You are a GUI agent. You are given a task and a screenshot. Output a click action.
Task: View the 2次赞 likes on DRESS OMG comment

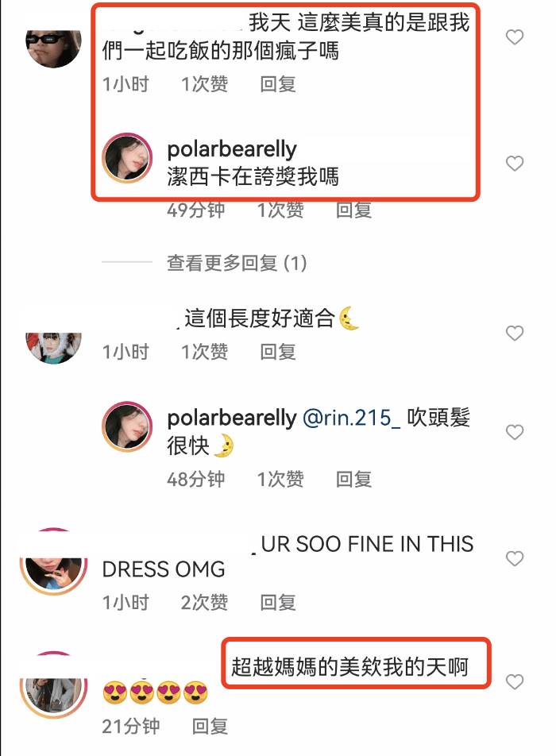tap(204, 603)
